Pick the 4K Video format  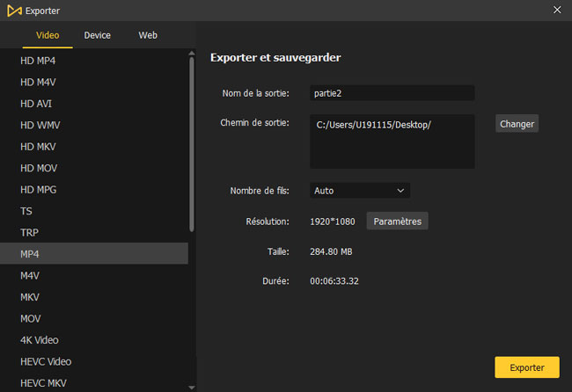(40, 340)
